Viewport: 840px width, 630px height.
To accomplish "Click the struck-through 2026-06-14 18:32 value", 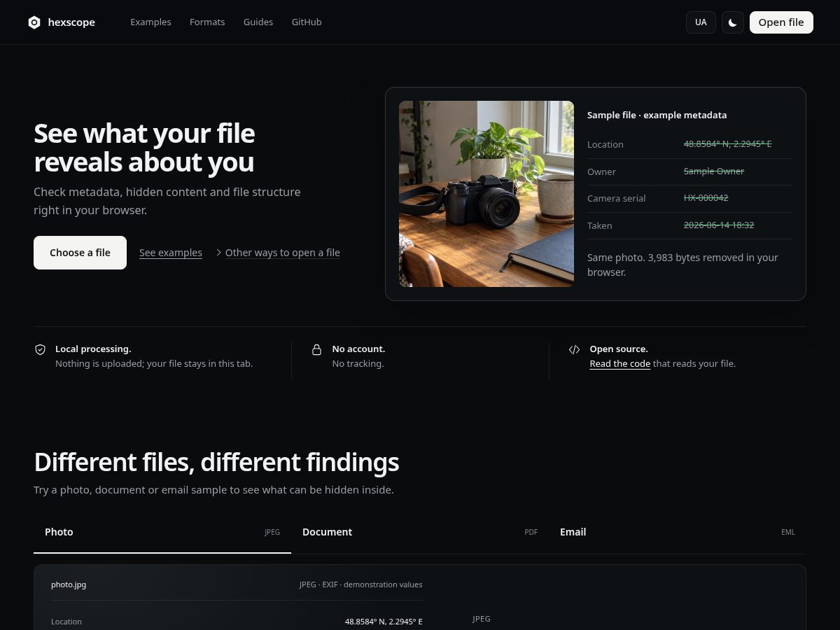I will [719, 225].
